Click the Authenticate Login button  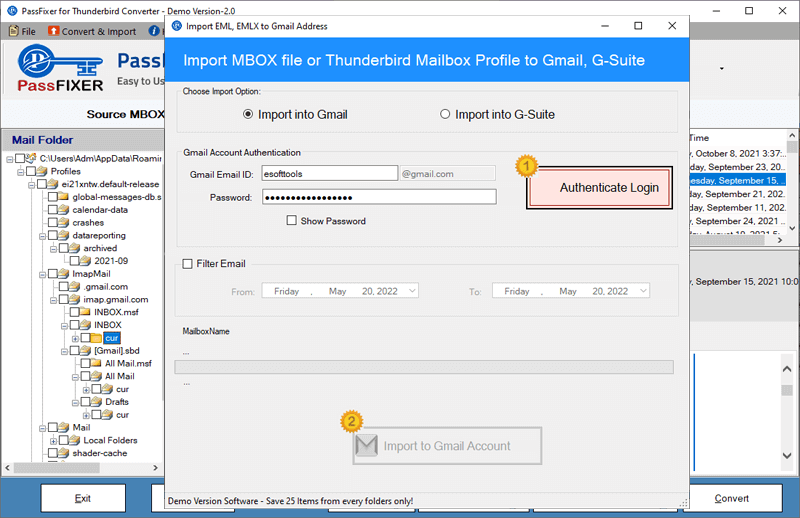point(599,188)
